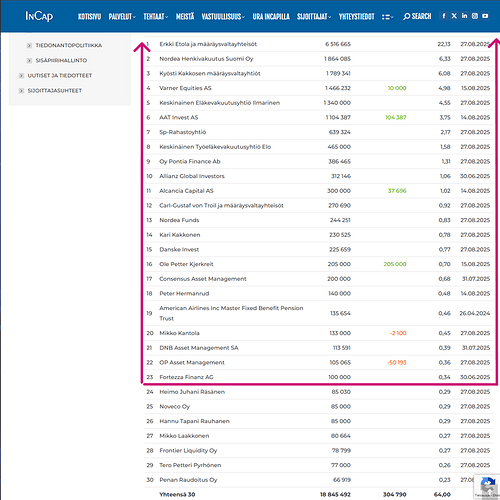This screenshot has width=500, height=500.
Task: Open the Meistä menu item
Action: pyautogui.click(x=185, y=17)
